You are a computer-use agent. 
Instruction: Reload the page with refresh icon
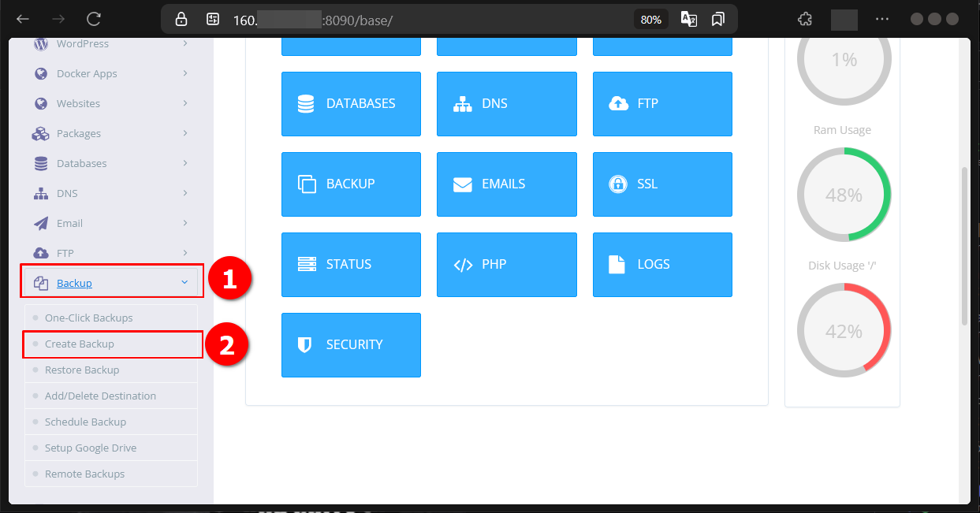[94, 19]
